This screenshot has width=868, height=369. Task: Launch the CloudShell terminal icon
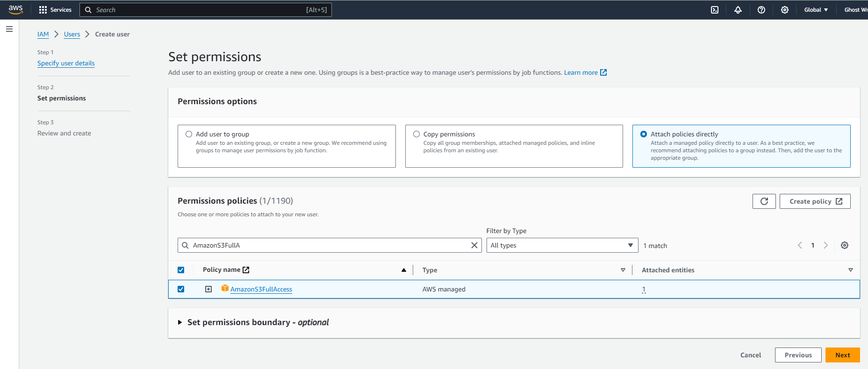(x=715, y=10)
